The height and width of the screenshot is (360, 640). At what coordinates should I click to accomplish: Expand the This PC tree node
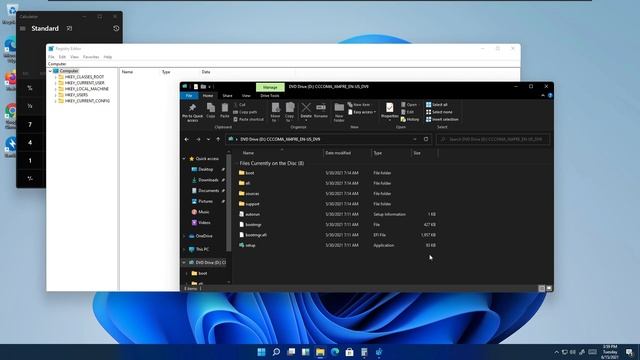(x=184, y=249)
